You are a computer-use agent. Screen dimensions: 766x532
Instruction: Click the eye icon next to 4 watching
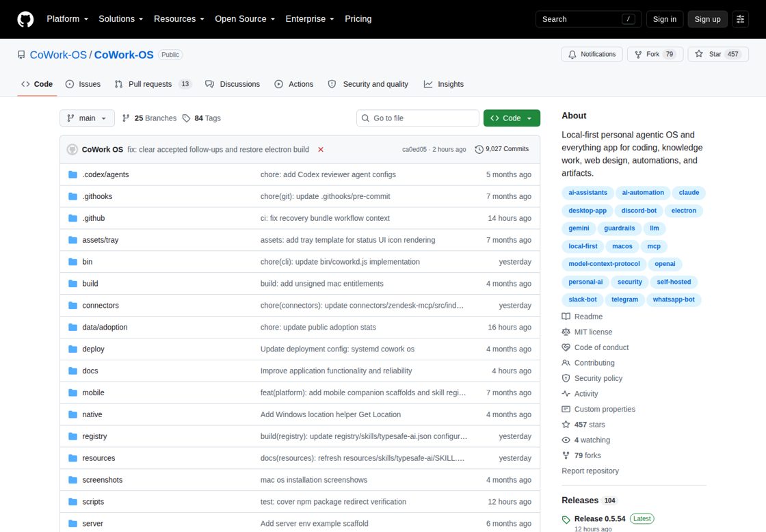tap(566, 440)
